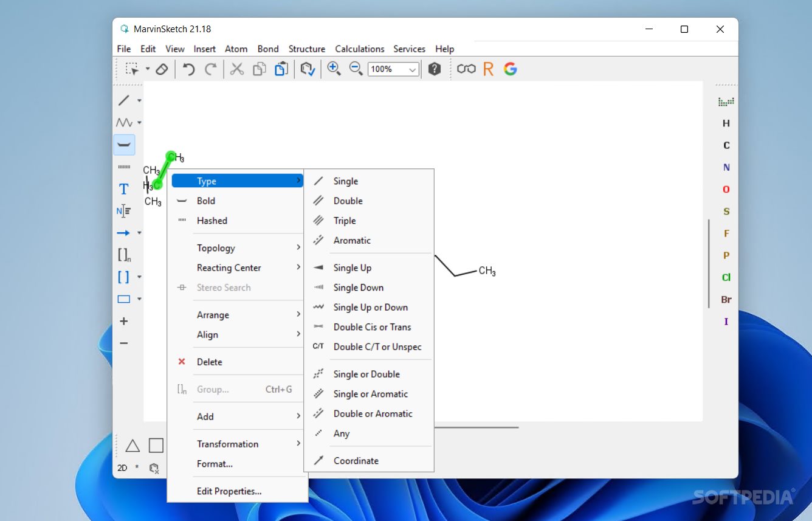This screenshot has height=521, width=812.
Task: Undo the last action
Action: [189, 69]
